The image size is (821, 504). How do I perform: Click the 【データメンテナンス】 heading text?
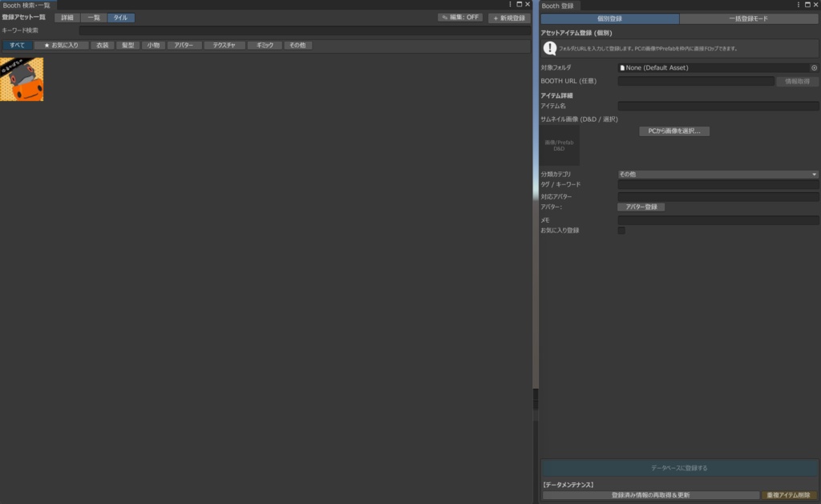[568, 485]
